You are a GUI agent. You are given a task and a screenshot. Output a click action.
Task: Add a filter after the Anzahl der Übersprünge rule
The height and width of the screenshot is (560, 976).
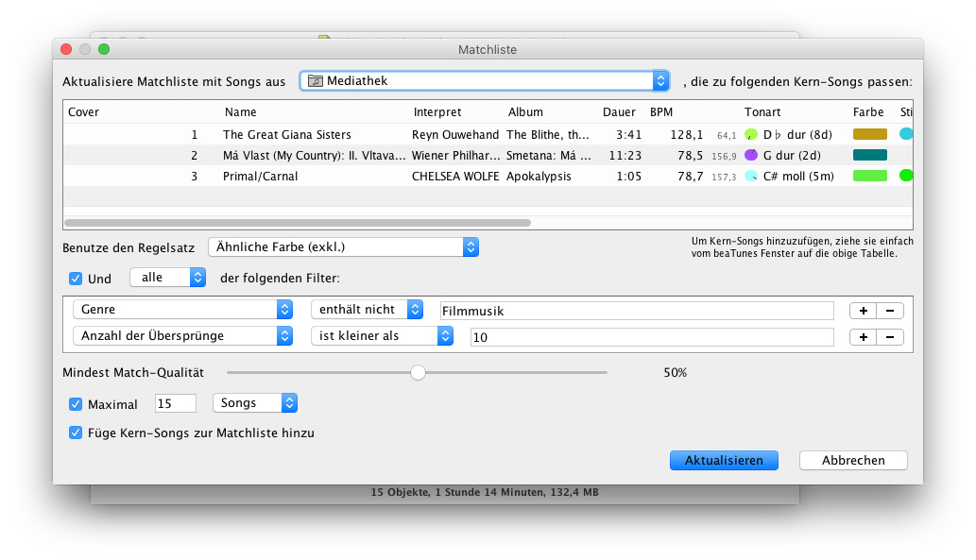coord(863,337)
